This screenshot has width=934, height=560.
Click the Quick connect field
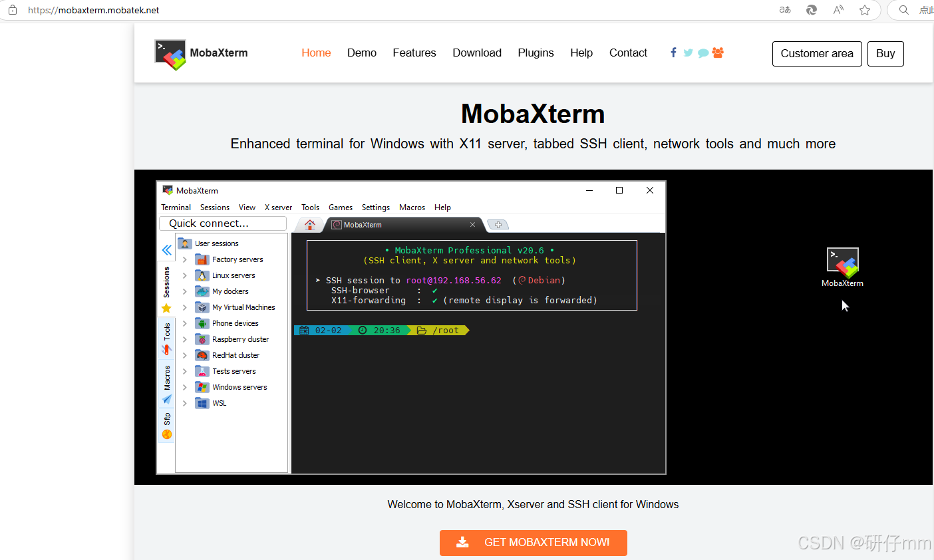[222, 223]
